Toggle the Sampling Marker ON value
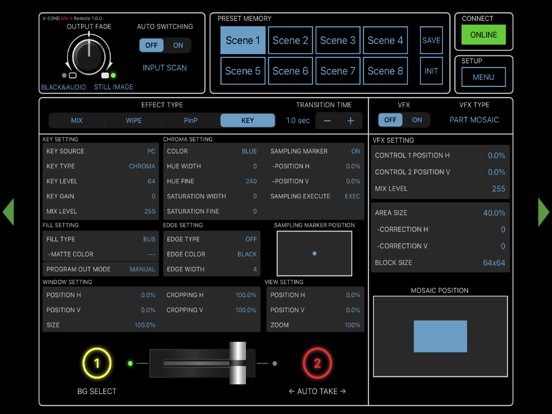This screenshot has height=414, width=552. pyautogui.click(x=356, y=151)
